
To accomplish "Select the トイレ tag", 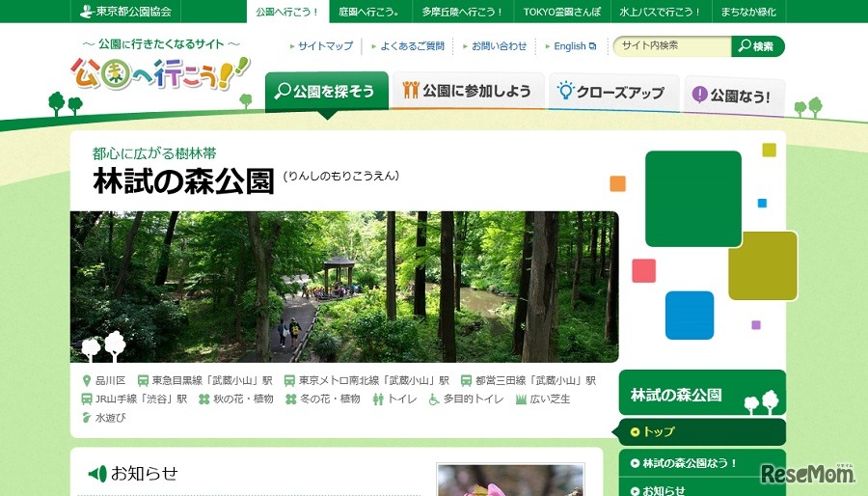I will pos(402,400).
